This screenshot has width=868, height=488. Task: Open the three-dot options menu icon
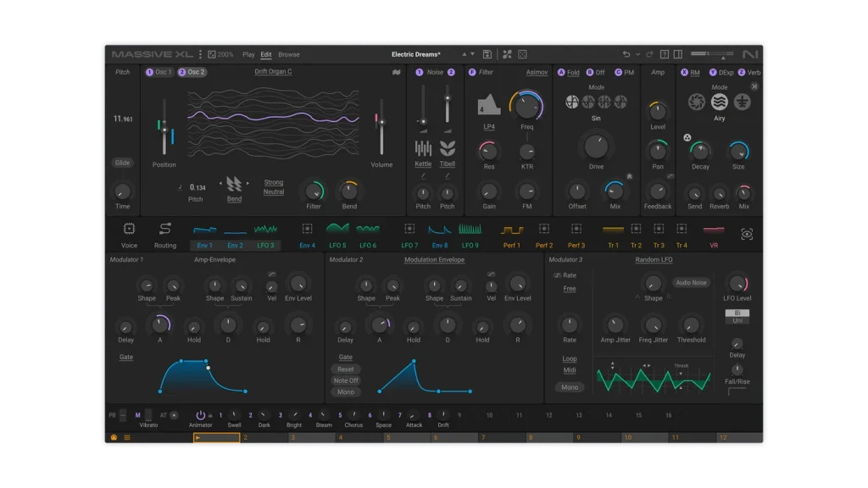pos(200,54)
